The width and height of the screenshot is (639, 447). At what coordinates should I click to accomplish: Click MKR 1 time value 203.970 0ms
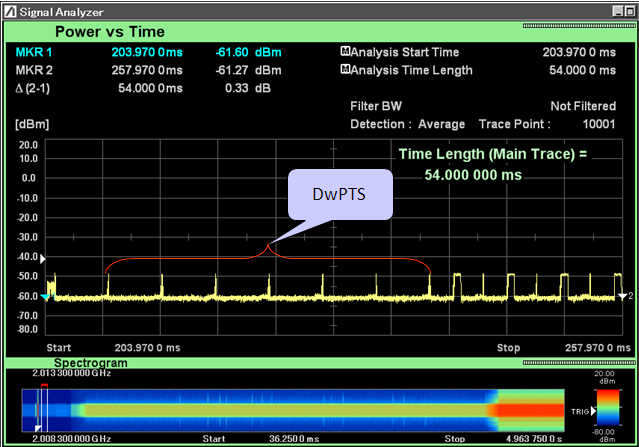(x=147, y=53)
